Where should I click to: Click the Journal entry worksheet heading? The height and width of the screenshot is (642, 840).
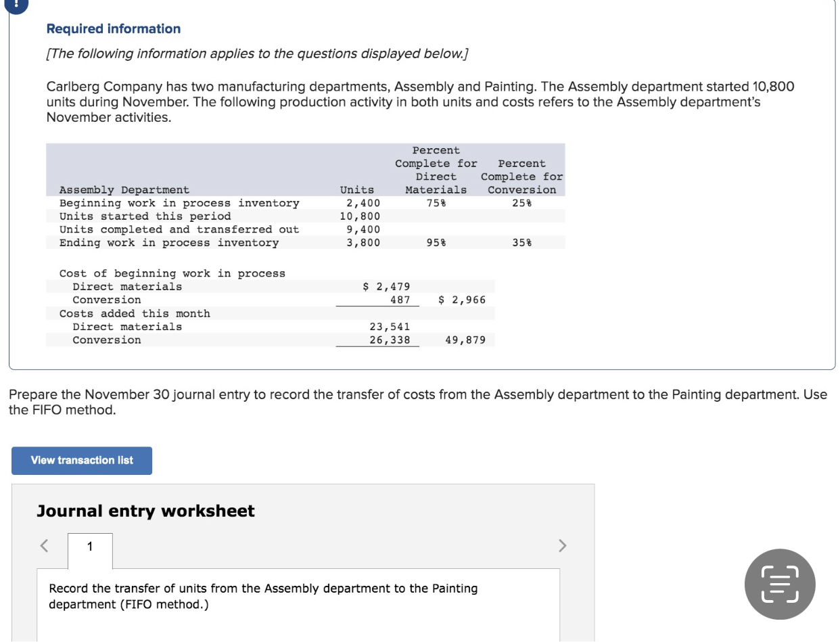pos(145,511)
